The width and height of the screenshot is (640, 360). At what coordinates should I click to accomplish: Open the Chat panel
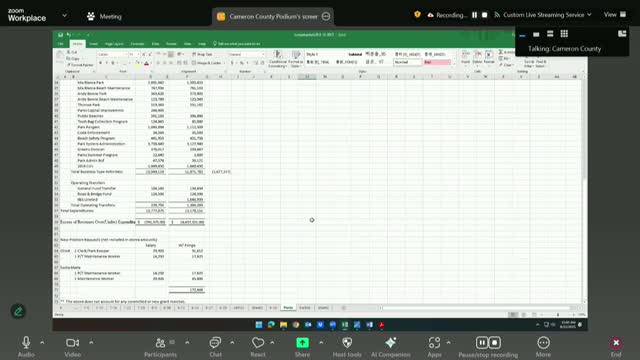click(215, 347)
